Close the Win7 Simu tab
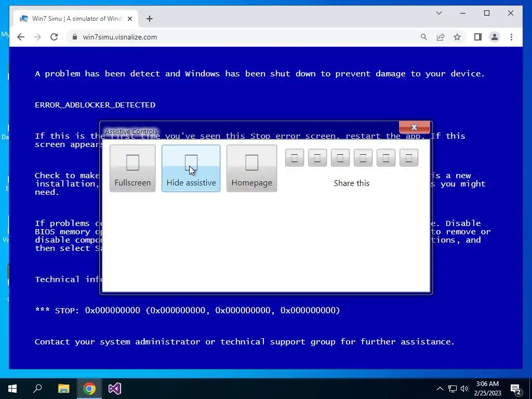The width and height of the screenshot is (532, 399). click(x=129, y=19)
